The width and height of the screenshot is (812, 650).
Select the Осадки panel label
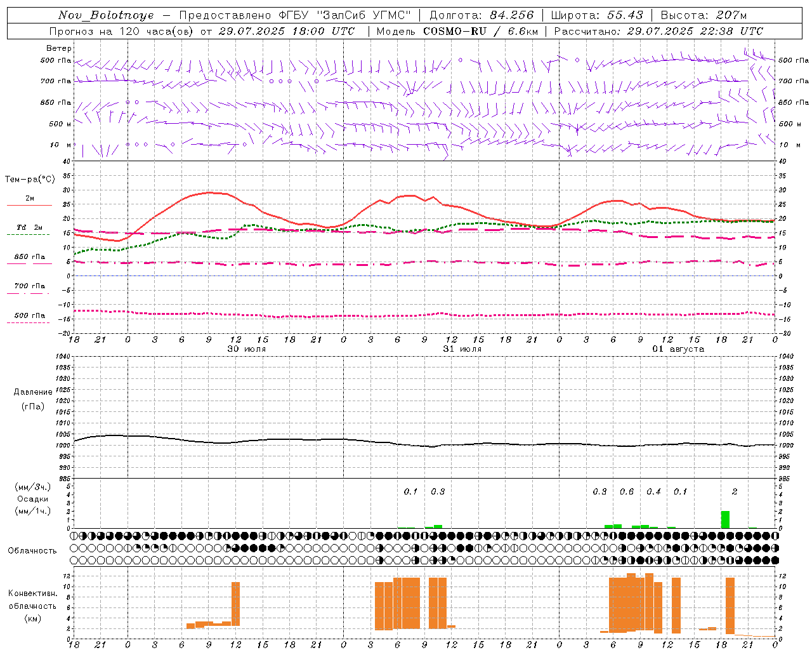click(33, 499)
